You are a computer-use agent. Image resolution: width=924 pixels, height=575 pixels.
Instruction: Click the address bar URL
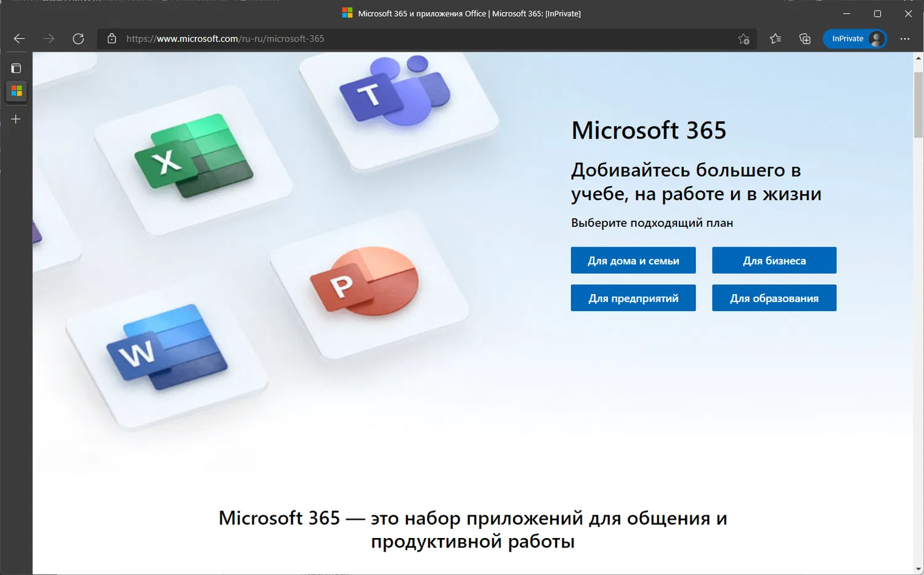click(x=225, y=39)
